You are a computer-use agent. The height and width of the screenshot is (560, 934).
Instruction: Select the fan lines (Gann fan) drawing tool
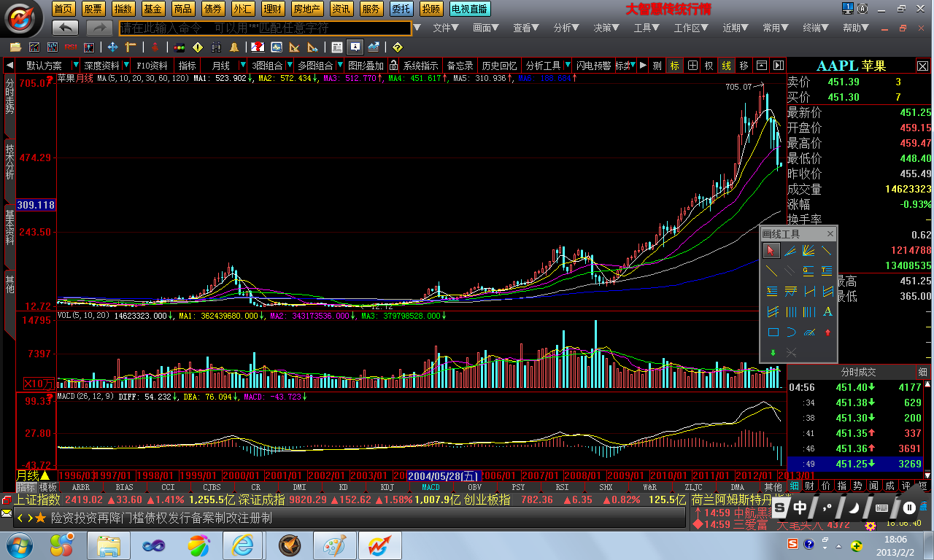(808, 251)
